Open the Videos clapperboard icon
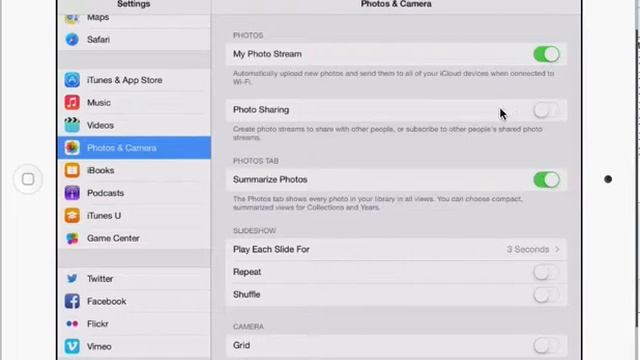 tap(72, 125)
